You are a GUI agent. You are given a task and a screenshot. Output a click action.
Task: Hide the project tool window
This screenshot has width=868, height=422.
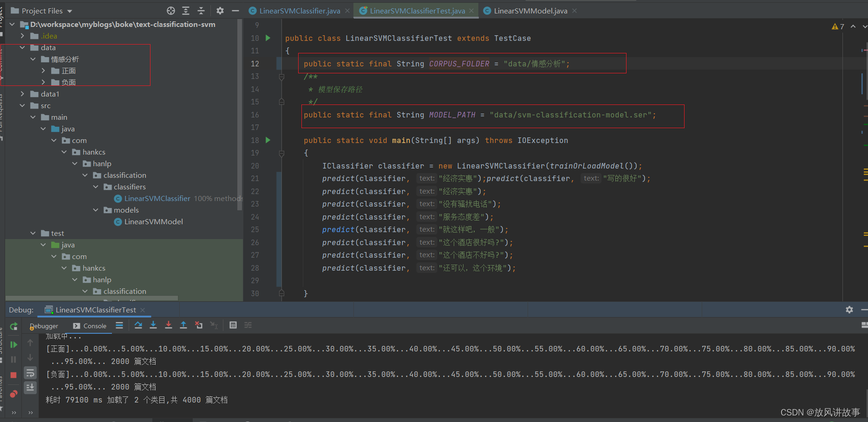tap(235, 11)
